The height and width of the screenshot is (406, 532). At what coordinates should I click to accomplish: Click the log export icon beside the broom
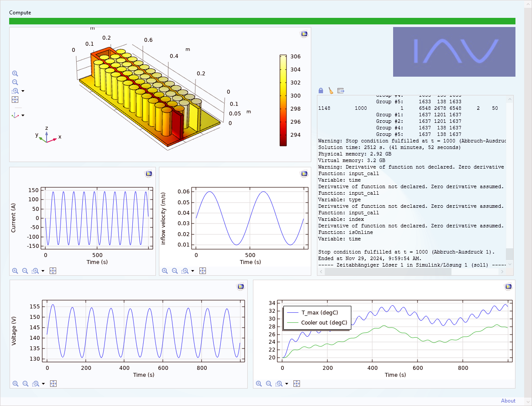[x=341, y=91]
